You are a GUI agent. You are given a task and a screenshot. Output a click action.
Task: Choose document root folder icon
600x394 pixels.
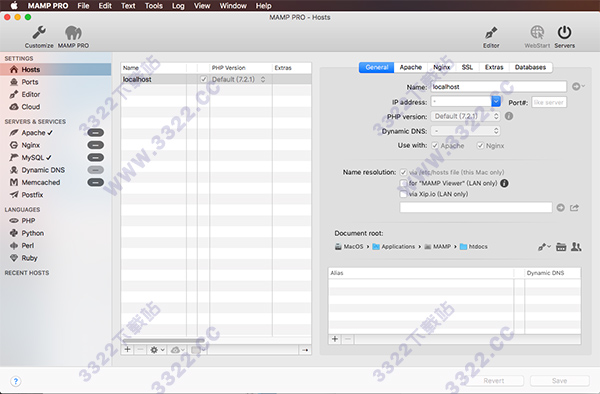point(561,247)
